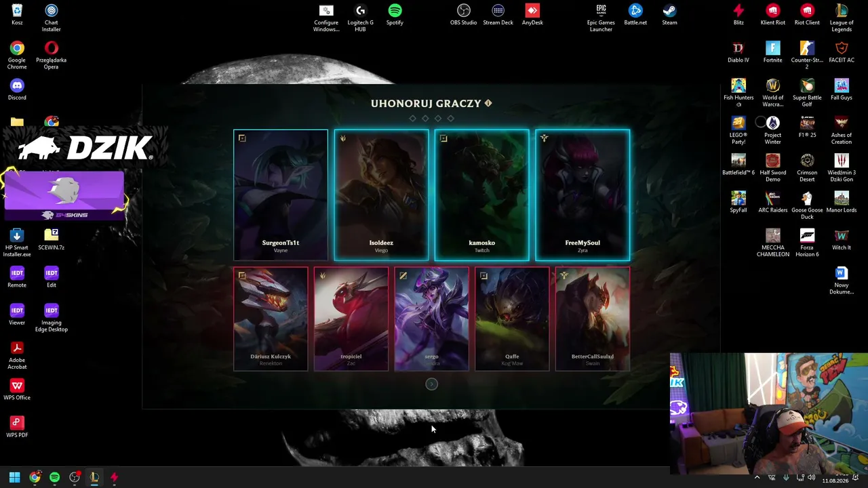Launch F1 25 from the desktop

pyautogui.click(x=807, y=127)
